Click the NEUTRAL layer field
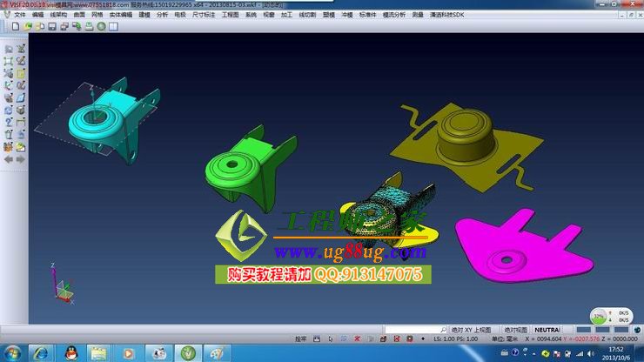Screen dimensions: 644x362 click(547, 330)
